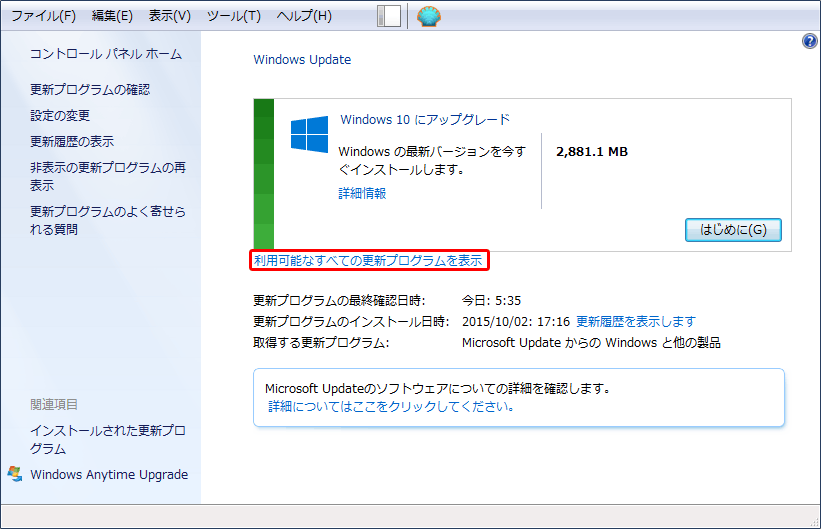Image resolution: width=821 pixels, height=529 pixels.
Task: Open the ツール(T) menu
Action: (x=234, y=16)
